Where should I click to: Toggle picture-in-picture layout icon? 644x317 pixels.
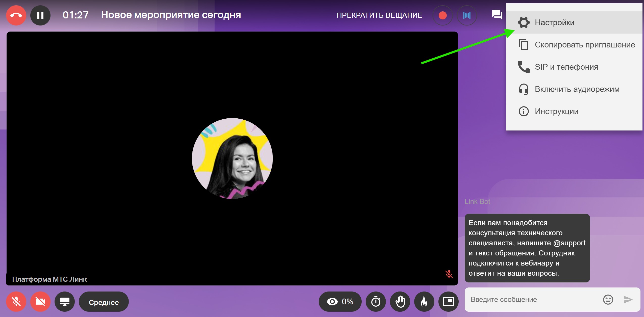pyautogui.click(x=448, y=302)
